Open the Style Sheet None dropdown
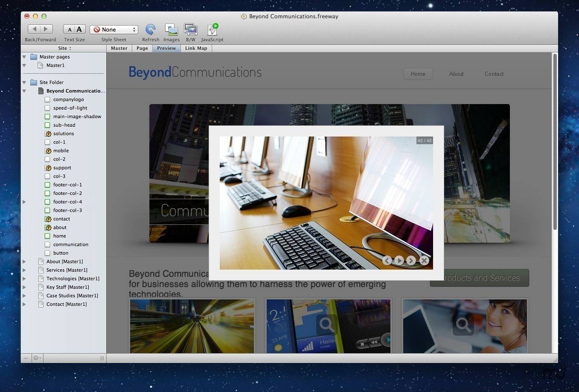This screenshot has height=392, width=579. coord(114,29)
